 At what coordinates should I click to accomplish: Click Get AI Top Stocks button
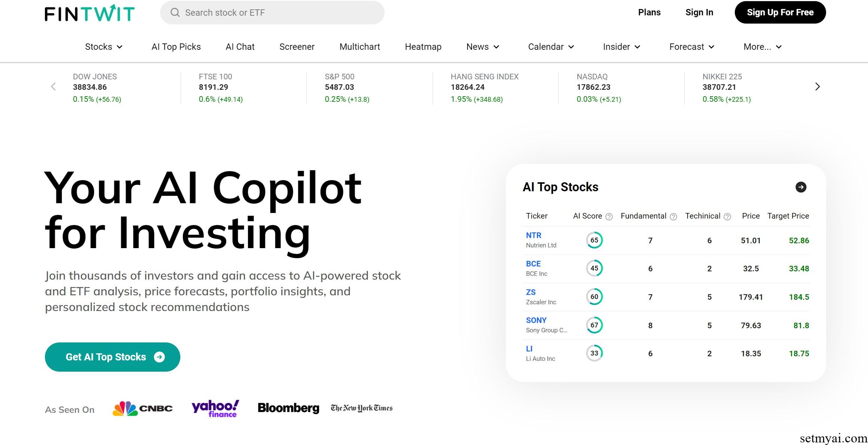pyautogui.click(x=113, y=357)
